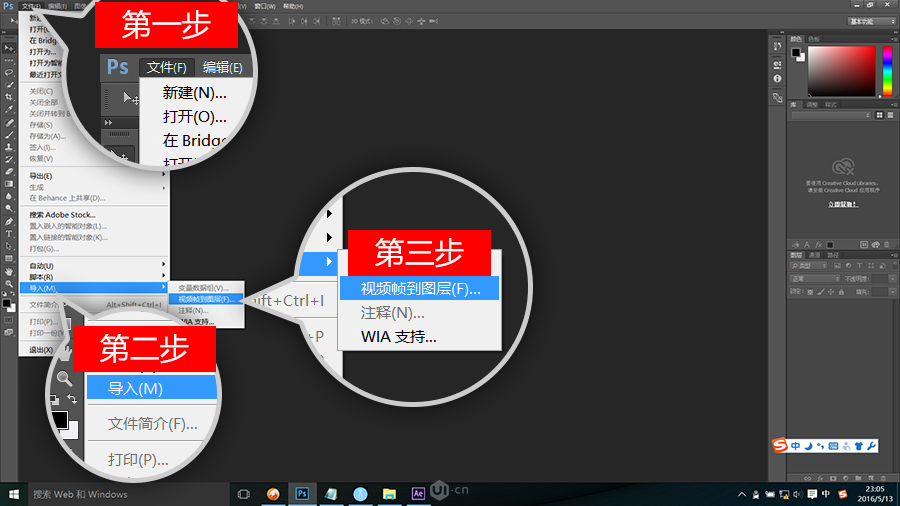900x506 pixels.
Task: Toggle lock all padlock icon
Action: tap(841, 292)
